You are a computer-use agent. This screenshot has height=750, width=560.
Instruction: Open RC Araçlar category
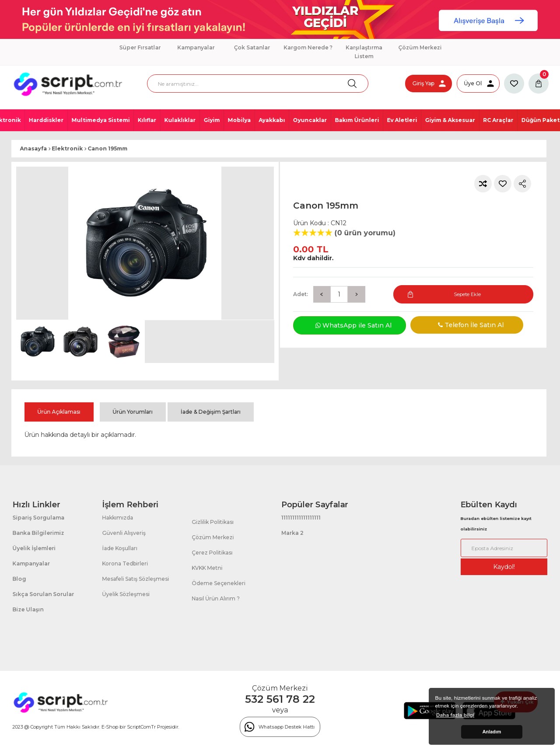click(498, 120)
